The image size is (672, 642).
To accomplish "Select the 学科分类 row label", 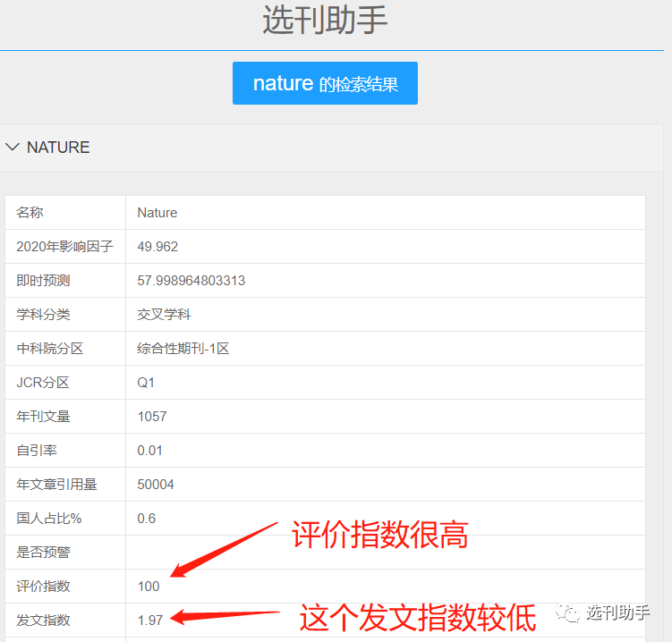I will coord(43,315).
